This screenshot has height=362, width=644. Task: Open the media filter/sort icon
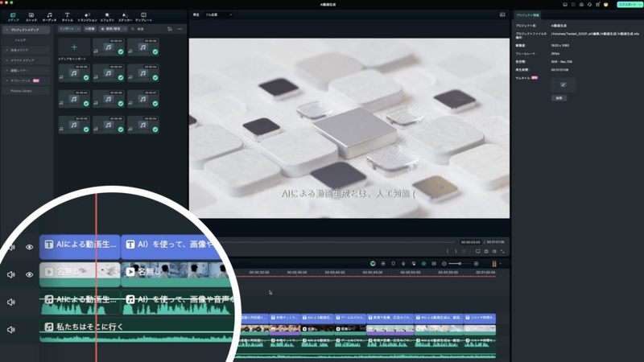pos(170,29)
